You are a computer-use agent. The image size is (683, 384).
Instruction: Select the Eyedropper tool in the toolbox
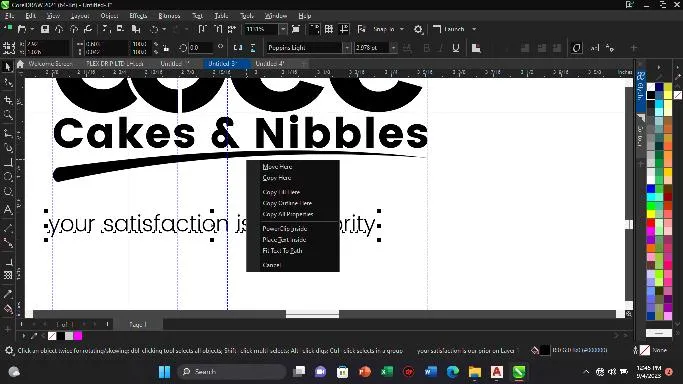(8, 294)
